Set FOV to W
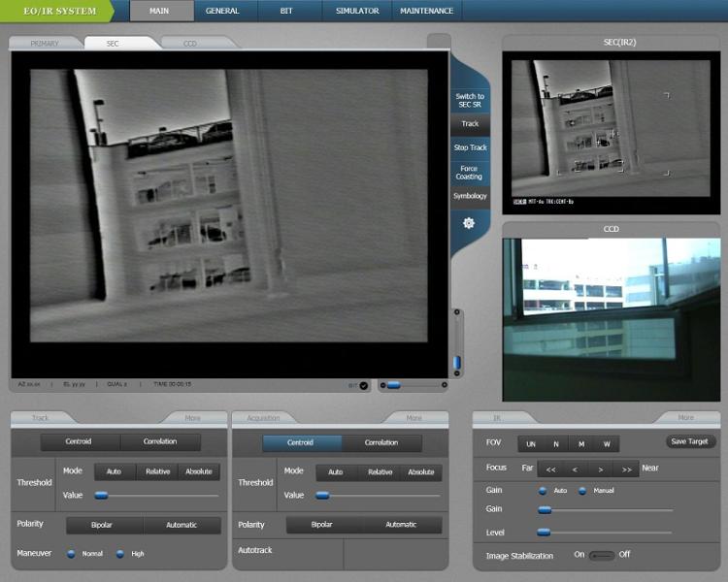728x582 pixels. tap(607, 444)
